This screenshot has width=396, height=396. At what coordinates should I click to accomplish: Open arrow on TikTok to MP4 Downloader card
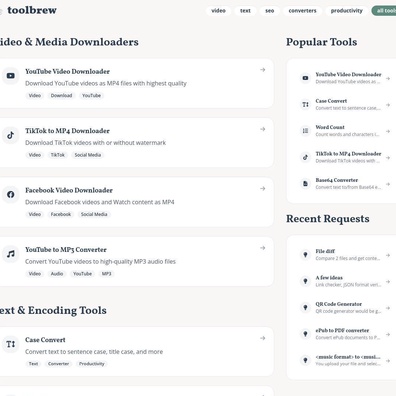point(263,129)
